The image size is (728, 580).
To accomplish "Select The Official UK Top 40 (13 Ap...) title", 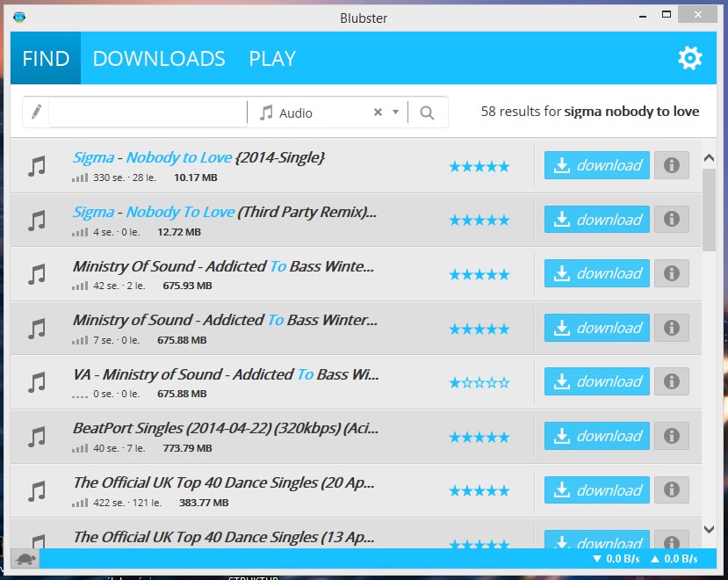I will (224, 537).
